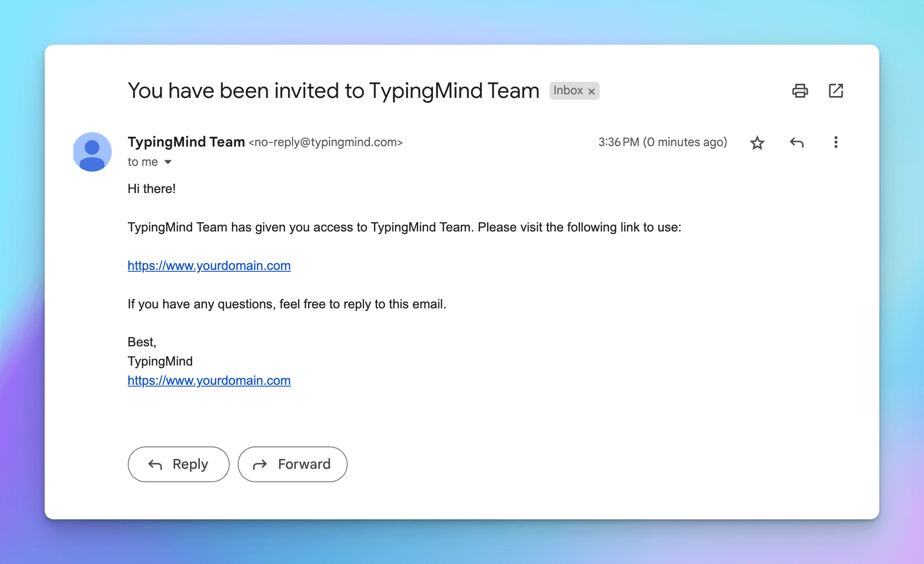Star this TypingMind invitation email
Screen dimensions: 924x564
click(x=757, y=143)
